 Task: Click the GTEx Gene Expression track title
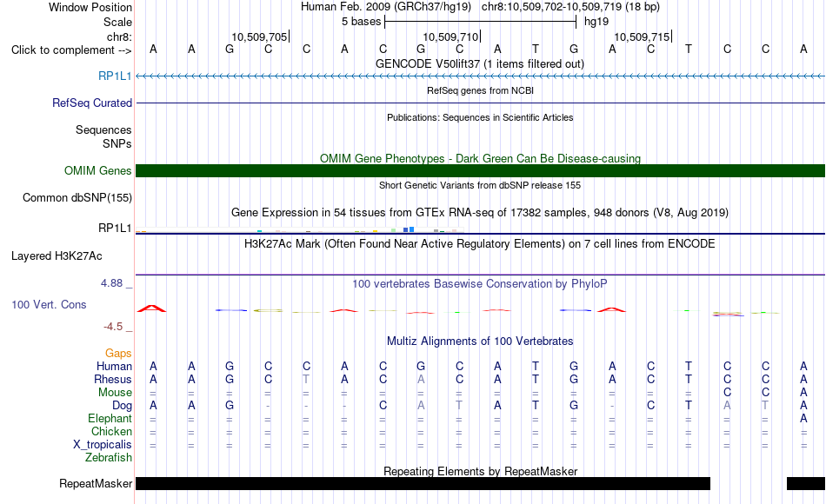(x=480, y=213)
